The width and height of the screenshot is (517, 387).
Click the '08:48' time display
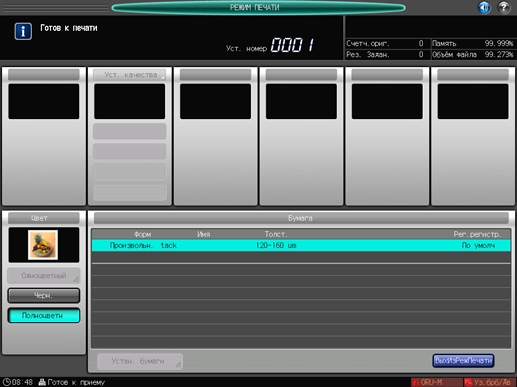[x=22, y=382]
